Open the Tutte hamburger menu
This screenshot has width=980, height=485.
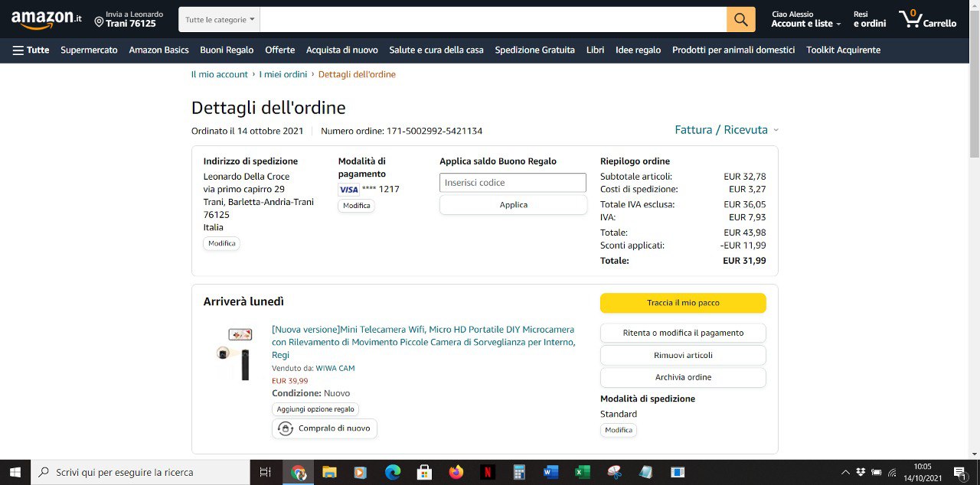[31, 50]
